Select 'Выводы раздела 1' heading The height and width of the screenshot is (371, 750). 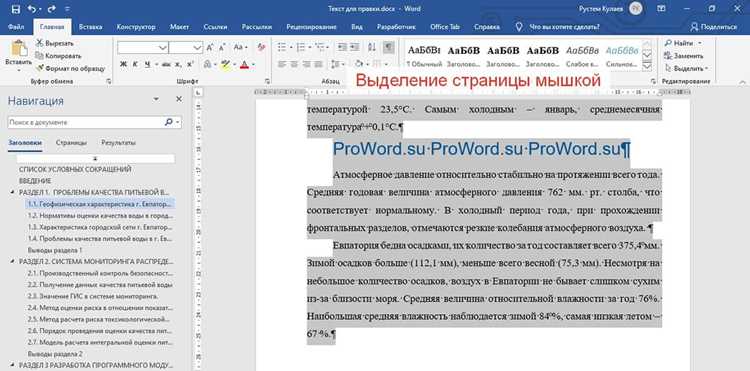coord(55,250)
